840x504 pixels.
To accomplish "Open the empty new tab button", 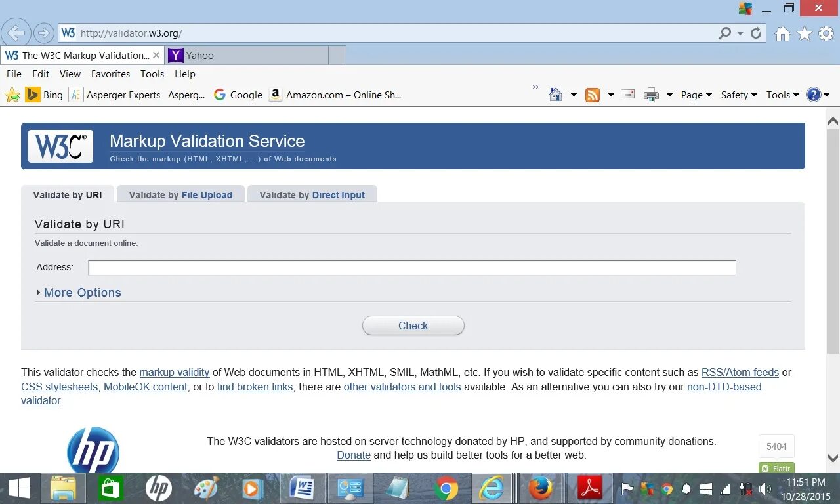I will [x=337, y=56].
